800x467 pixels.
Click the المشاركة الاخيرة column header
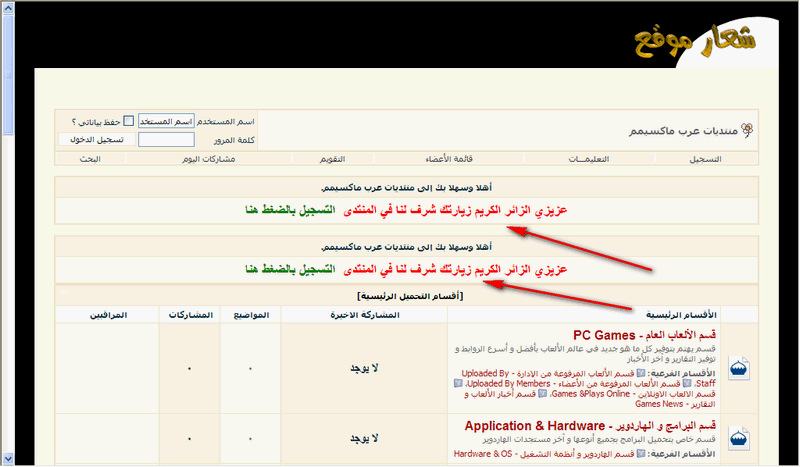pyautogui.click(x=364, y=315)
